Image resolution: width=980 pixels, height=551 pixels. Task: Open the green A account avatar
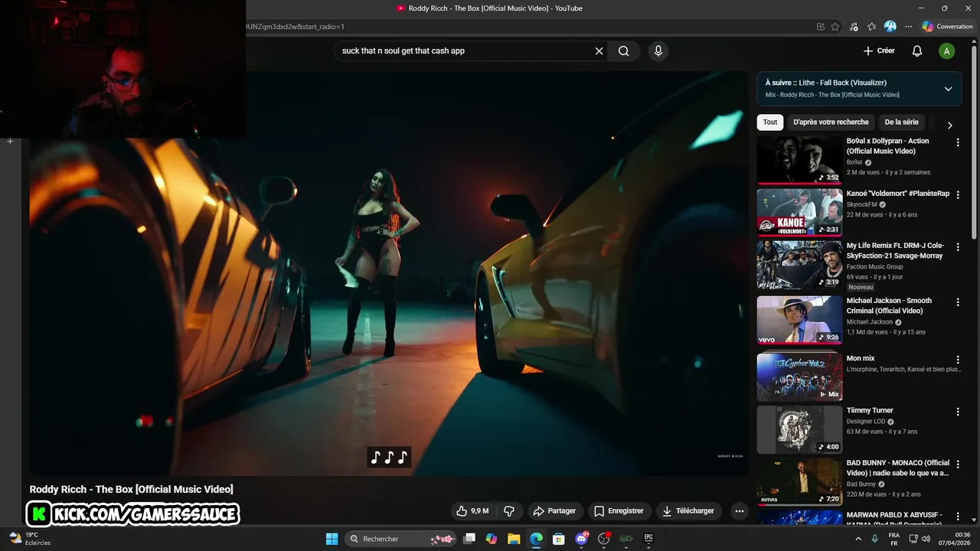click(947, 51)
